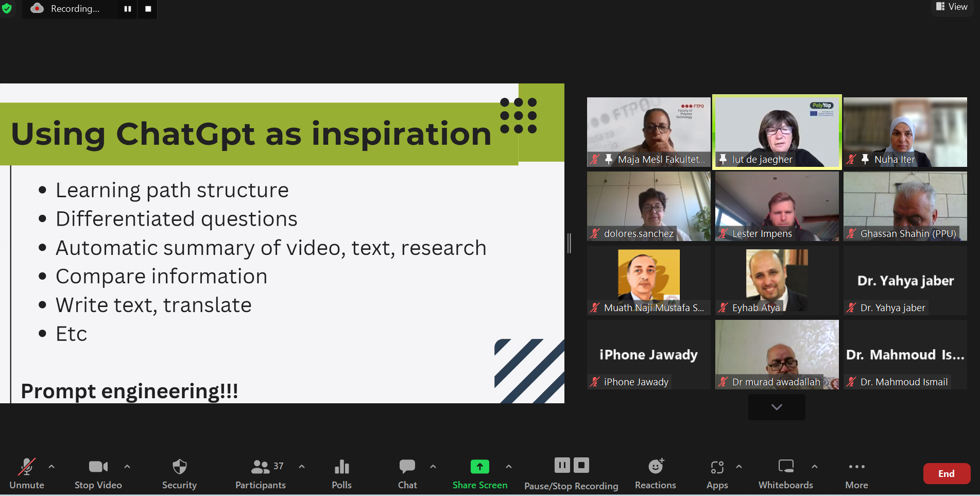Click pin icon on Nuha Iter tile

point(865,159)
